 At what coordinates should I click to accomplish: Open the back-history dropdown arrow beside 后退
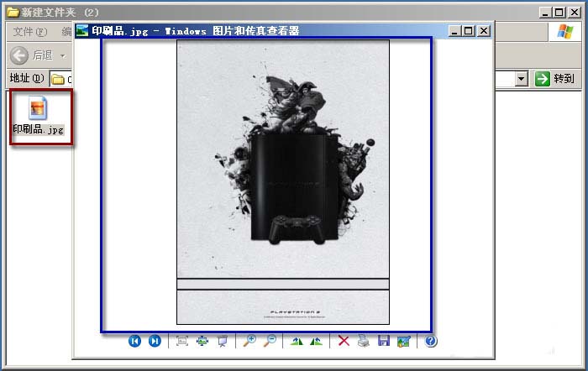(63, 56)
